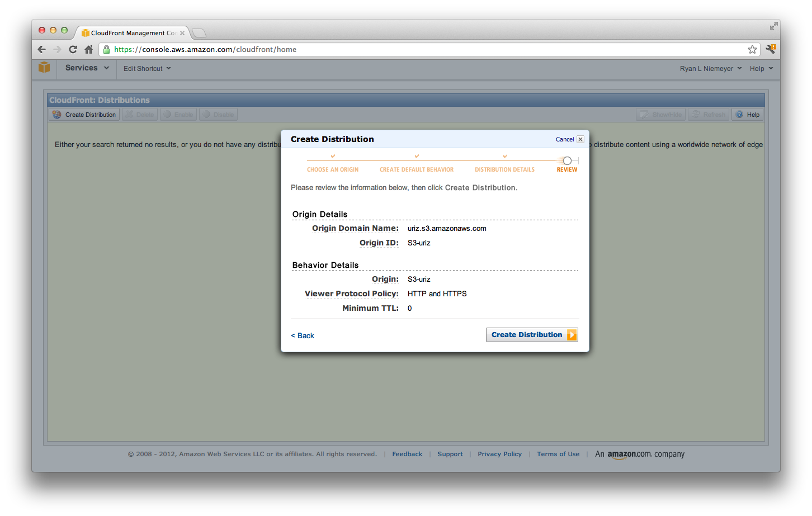Open the Feedback link in the footer
The width and height of the screenshot is (812, 516).
click(407, 454)
